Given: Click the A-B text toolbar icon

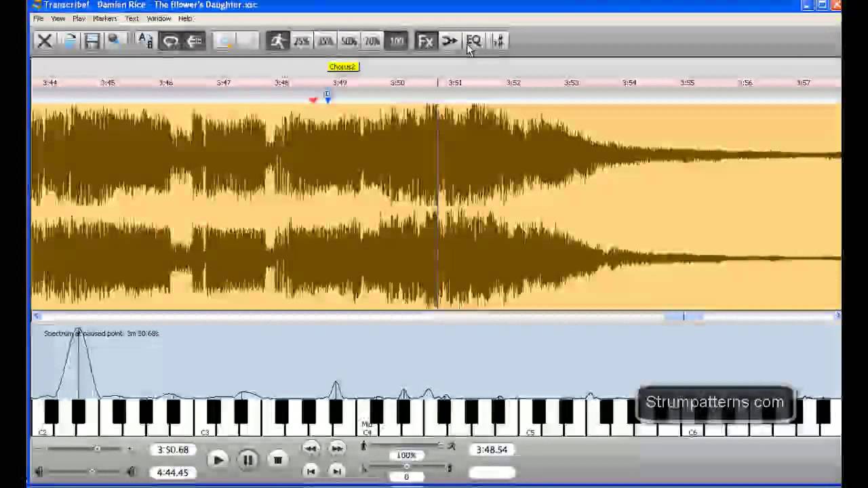Looking at the screenshot, I should [x=145, y=41].
